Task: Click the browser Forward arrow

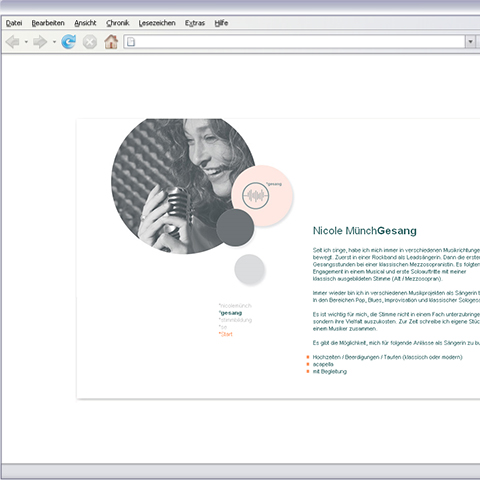Action: (x=40, y=42)
